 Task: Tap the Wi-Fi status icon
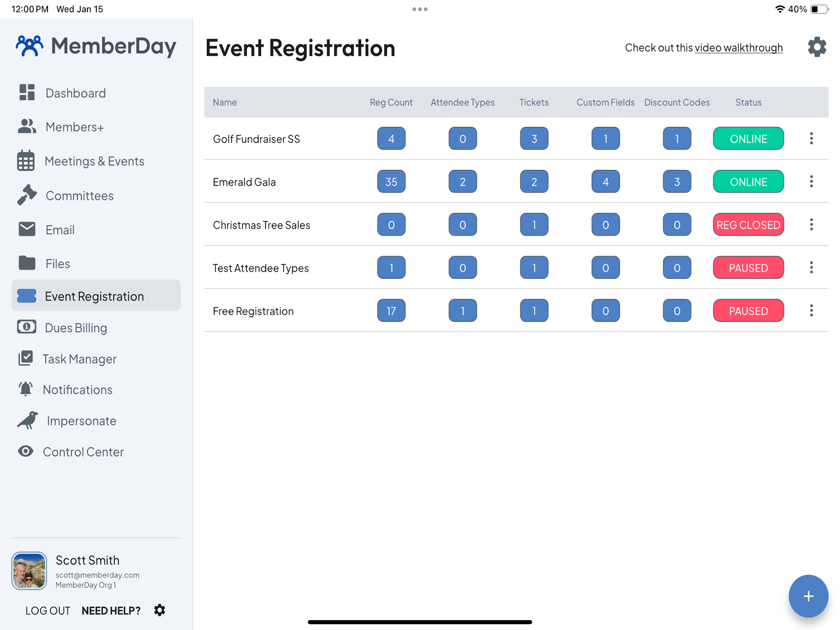click(780, 9)
